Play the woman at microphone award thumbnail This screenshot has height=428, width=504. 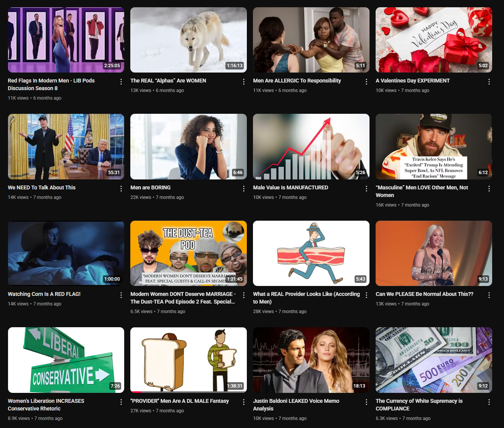(x=434, y=253)
